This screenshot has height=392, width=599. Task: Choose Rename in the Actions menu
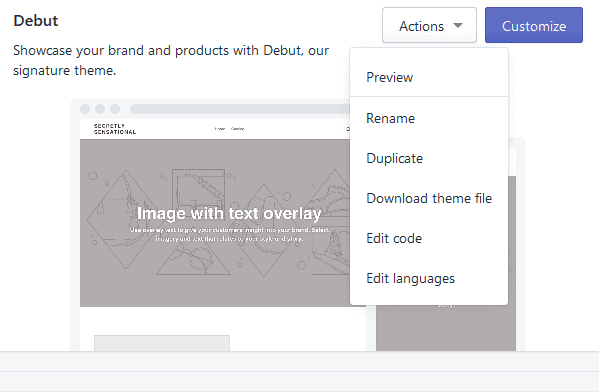pyautogui.click(x=429, y=118)
